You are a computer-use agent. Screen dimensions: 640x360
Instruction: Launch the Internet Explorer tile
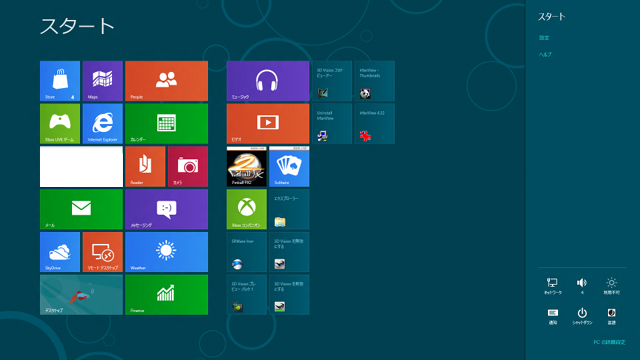coord(102,124)
